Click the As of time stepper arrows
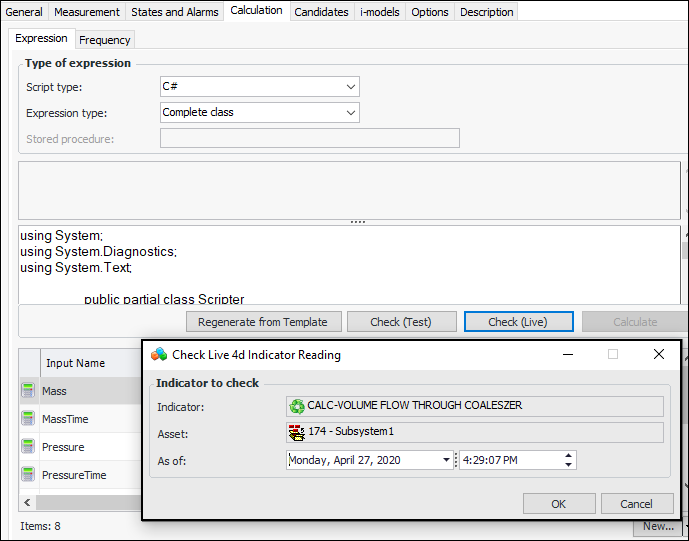 [x=569, y=460]
